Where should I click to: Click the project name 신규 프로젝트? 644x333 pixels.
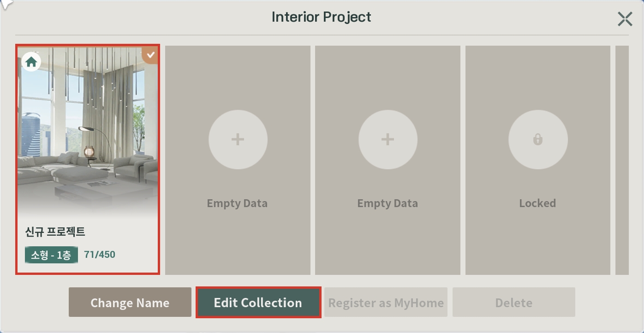pos(55,232)
